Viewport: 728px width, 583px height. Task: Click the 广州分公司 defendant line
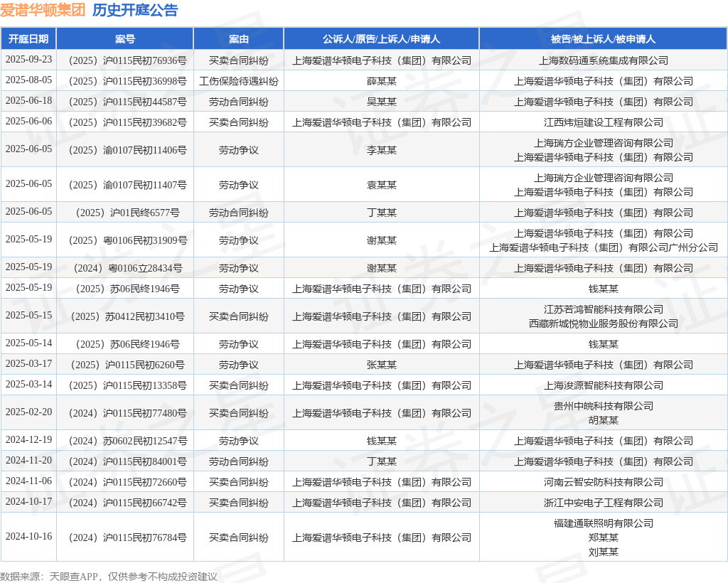[603, 248]
